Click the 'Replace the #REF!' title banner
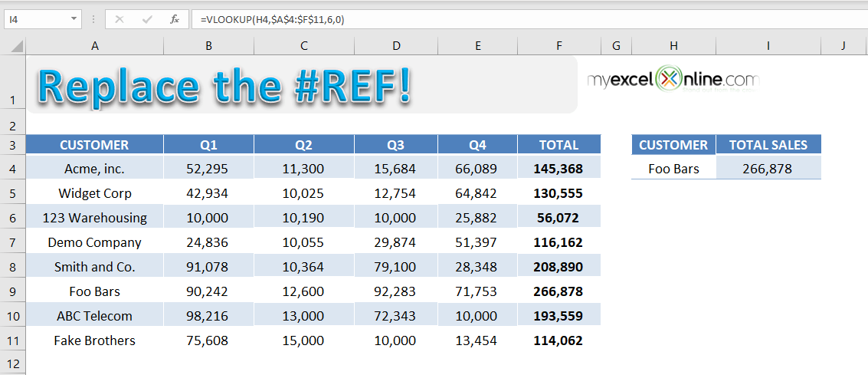 coord(302,85)
